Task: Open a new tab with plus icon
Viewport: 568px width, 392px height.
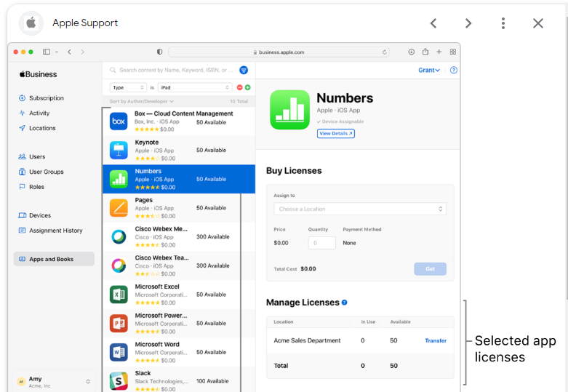Action: click(x=439, y=52)
